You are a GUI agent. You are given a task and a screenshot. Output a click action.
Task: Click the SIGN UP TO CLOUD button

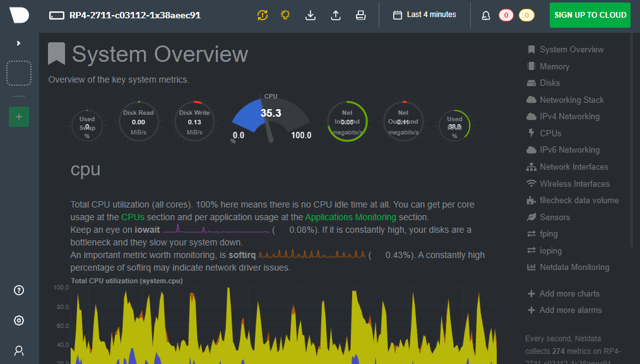(x=590, y=15)
